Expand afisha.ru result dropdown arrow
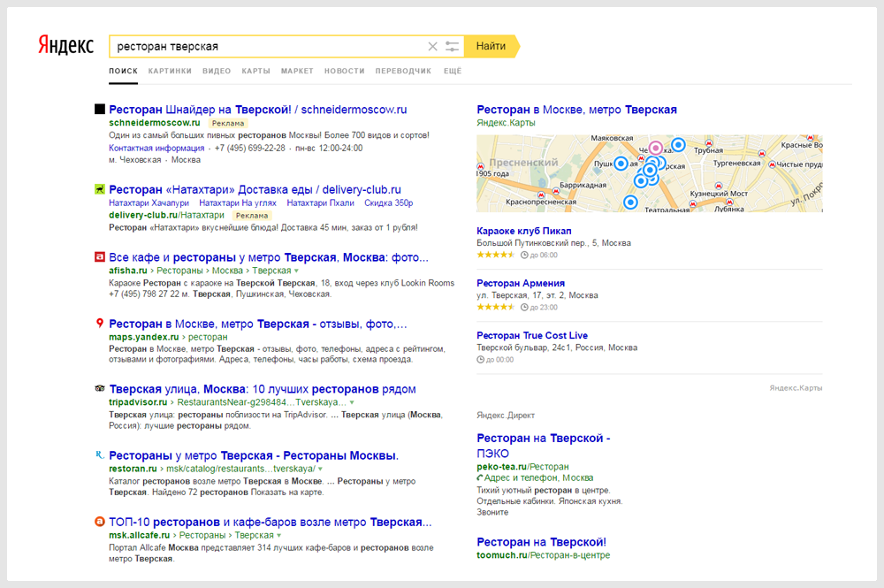Image resolution: width=884 pixels, height=588 pixels. tap(296, 271)
